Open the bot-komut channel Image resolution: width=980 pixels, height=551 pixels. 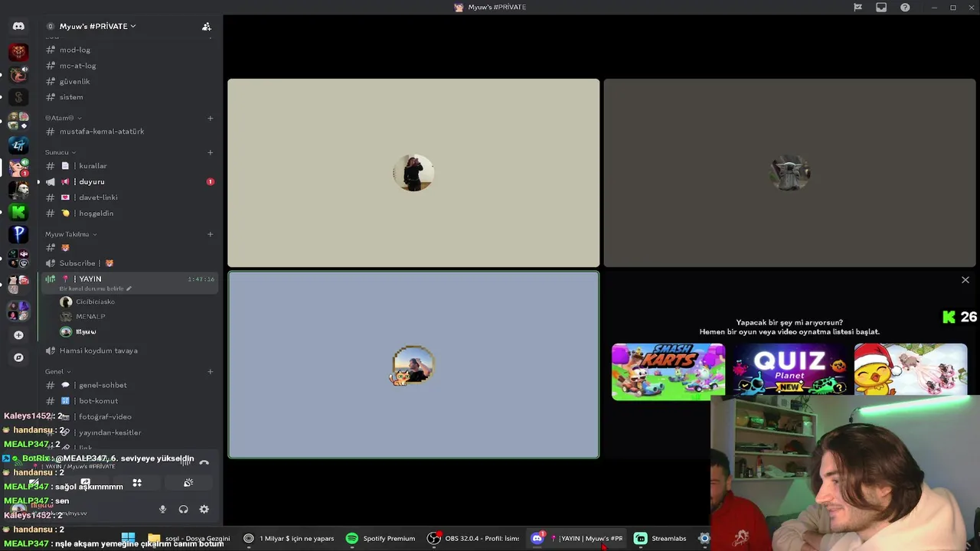click(x=130, y=401)
